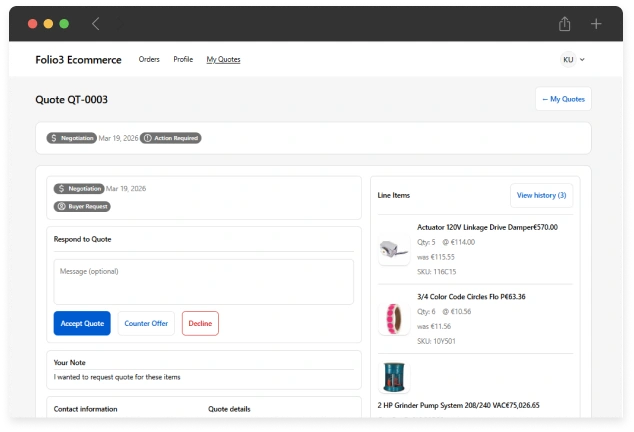The width and height of the screenshot is (634, 432).
Task: Decline the quote
Action: point(200,323)
